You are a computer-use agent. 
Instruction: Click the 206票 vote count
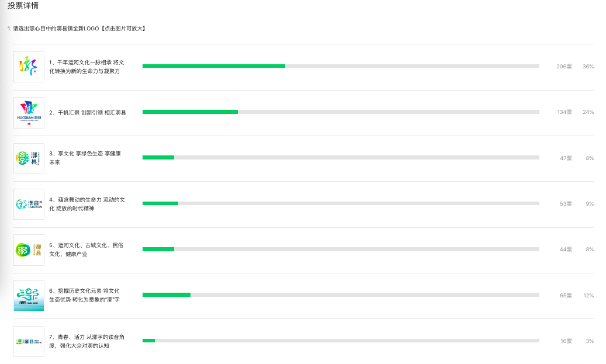tap(564, 67)
